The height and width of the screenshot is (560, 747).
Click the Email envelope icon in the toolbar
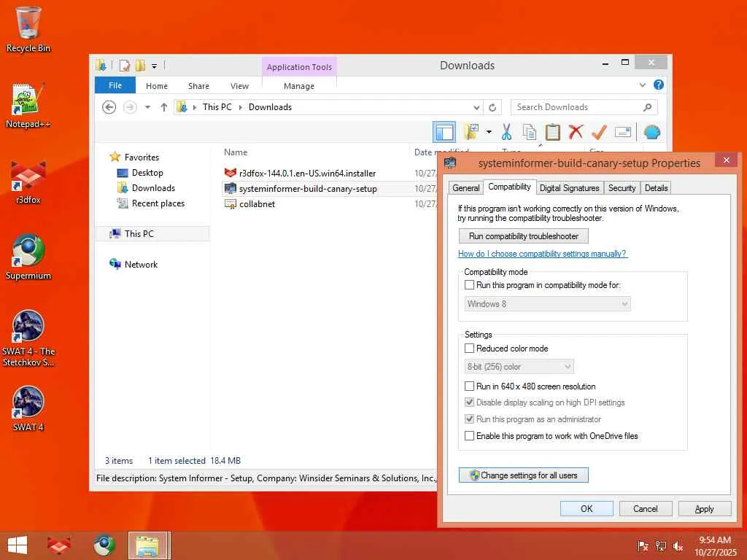[623, 132]
